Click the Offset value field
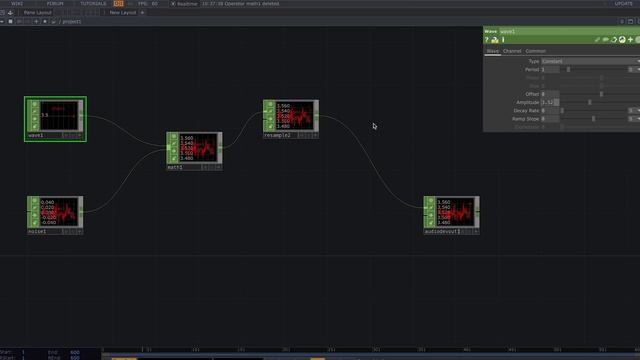 pyautogui.click(x=550, y=94)
